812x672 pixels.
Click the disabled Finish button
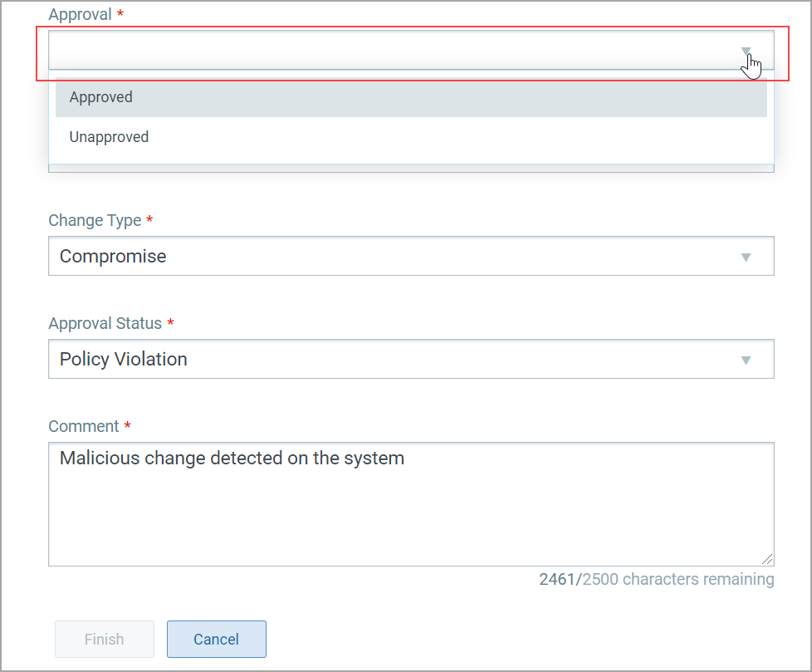[x=105, y=639]
